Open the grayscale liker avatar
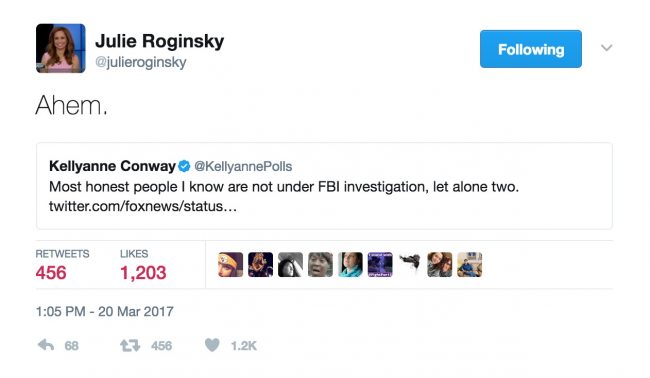The height and width of the screenshot is (378, 650). tap(290, 264)
